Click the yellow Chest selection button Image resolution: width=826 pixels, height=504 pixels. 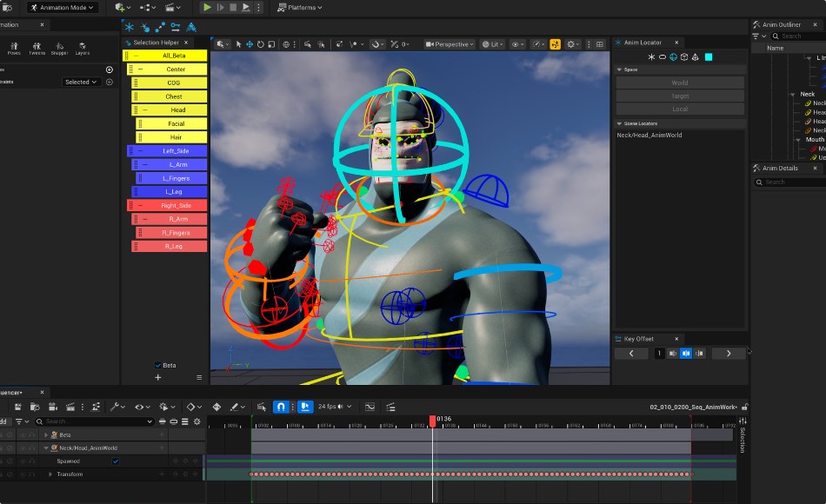[174, 96]
